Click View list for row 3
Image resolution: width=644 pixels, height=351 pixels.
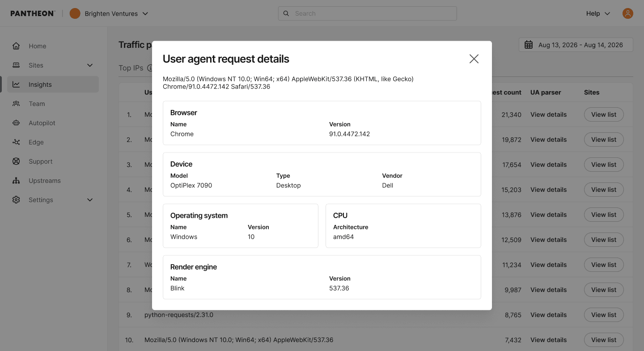click(604, 165)
